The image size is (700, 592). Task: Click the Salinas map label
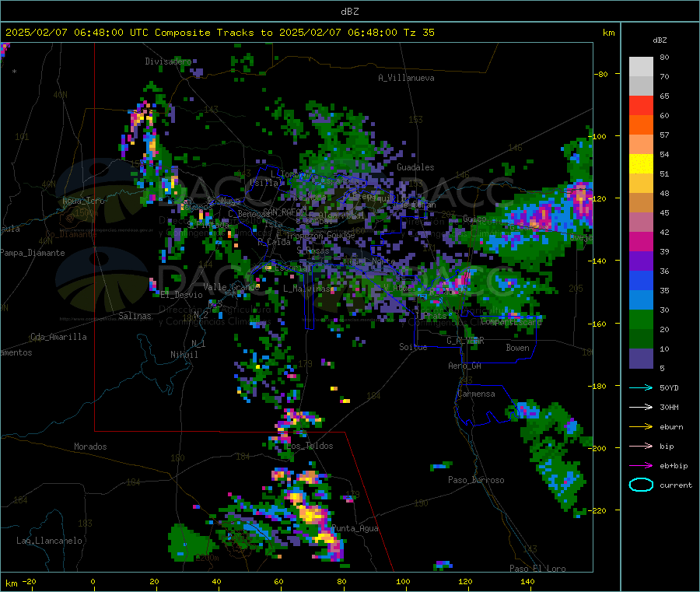click(135, 316)
